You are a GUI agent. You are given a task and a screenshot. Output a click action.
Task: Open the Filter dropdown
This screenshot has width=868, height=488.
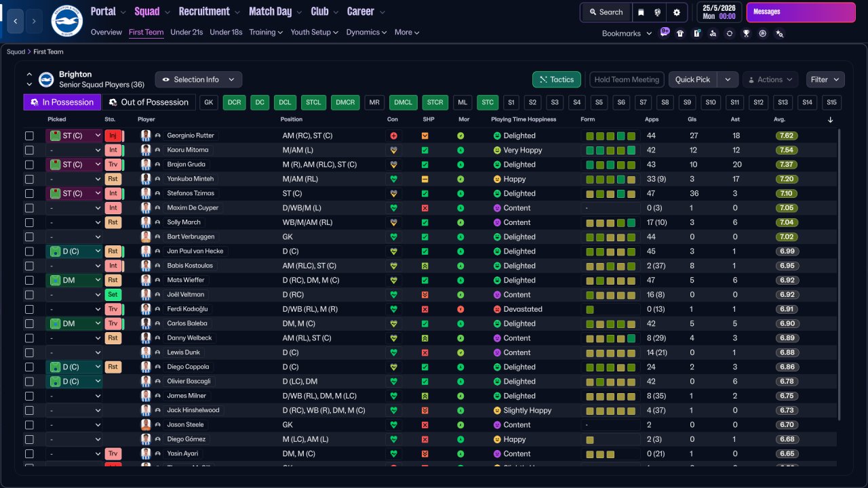[825, 79]
